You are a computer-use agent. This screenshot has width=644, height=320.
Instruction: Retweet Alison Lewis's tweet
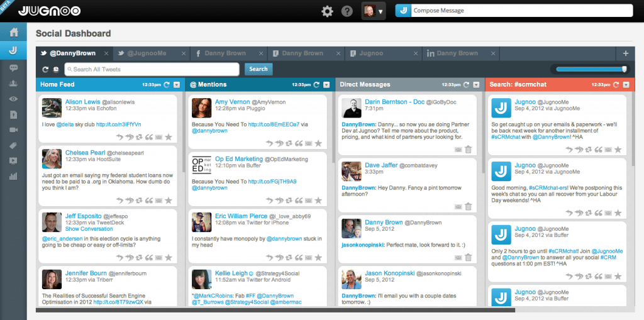coord(140,136)
